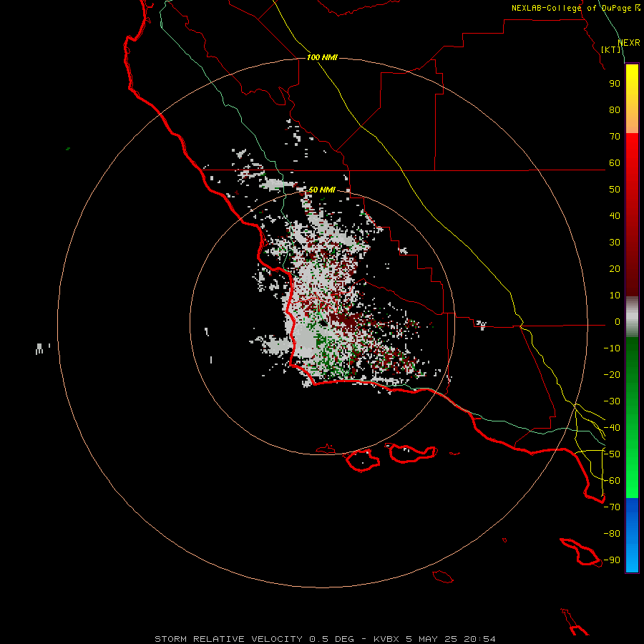Click the 20:54 timestamp in the caption
Screen dimensions: 644x644
click(x=479, y=639)
